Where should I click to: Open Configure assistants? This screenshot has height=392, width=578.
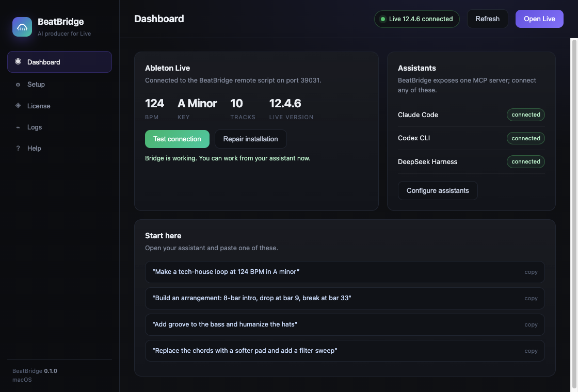point(438,190)
